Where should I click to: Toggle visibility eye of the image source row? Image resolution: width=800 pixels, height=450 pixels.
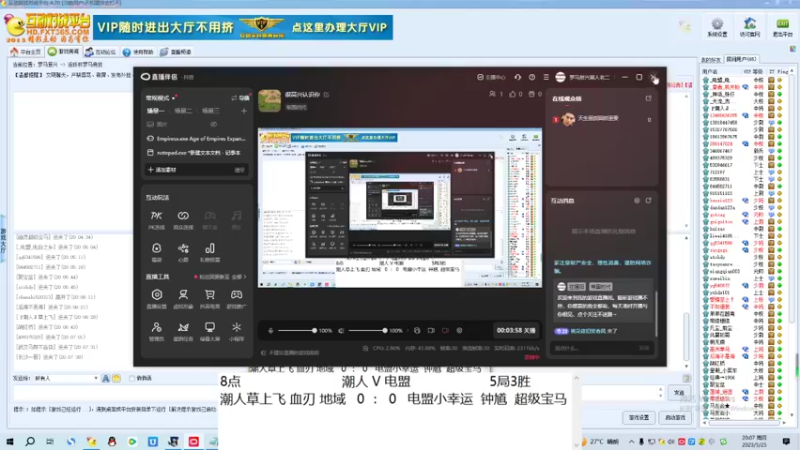pyautogui.click(x=213, y=124)
